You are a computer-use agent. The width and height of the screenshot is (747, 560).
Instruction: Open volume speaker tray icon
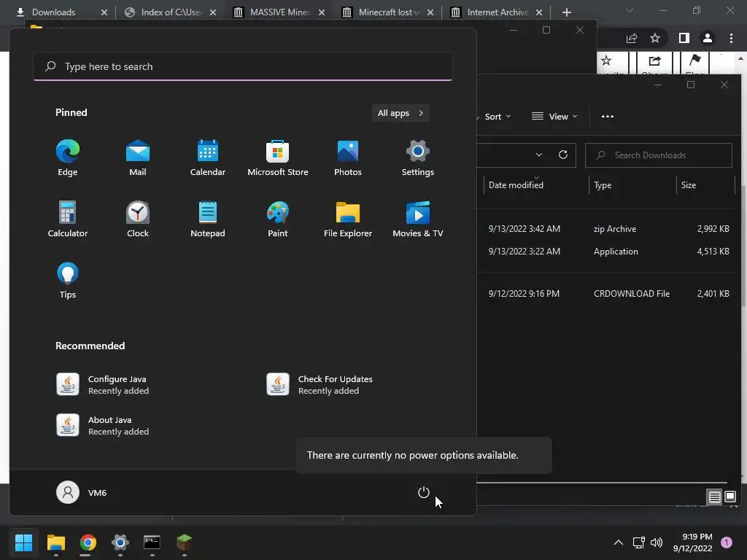[657, 542]
